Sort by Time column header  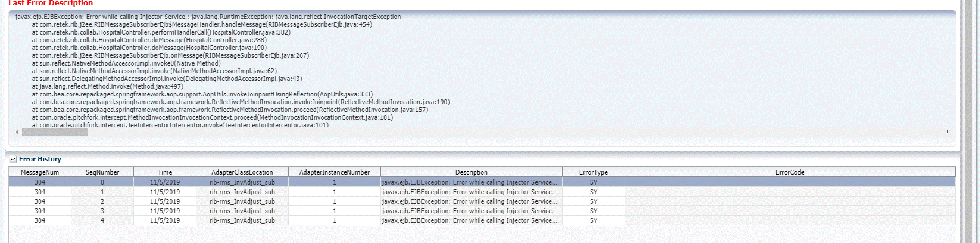click(x=165, y=172)
